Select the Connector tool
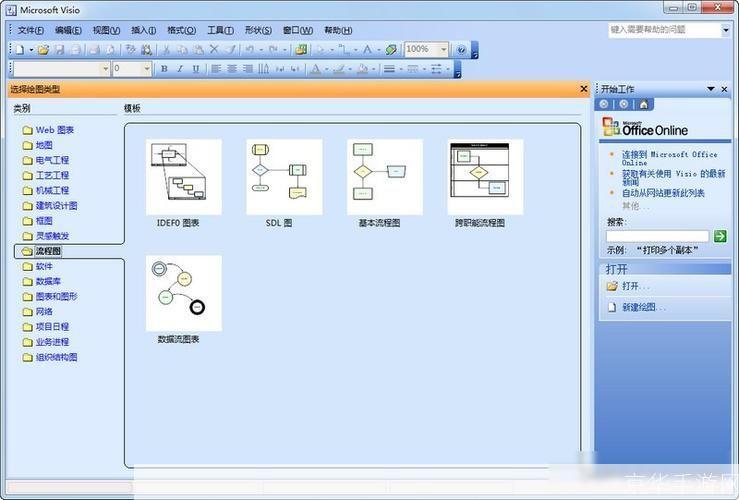Image resolution: width=739 pixels, height=500 pixels. click(x=345, y=49)
